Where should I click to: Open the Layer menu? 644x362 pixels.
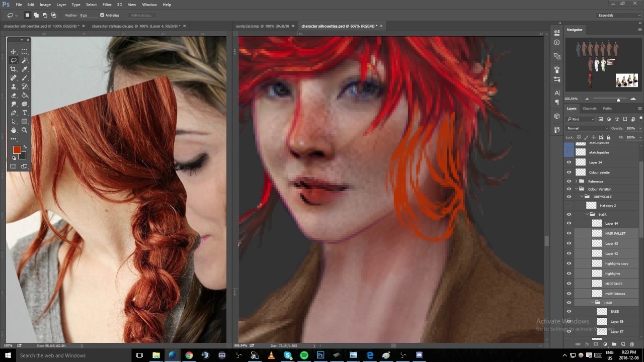click(x=61, y=5)
